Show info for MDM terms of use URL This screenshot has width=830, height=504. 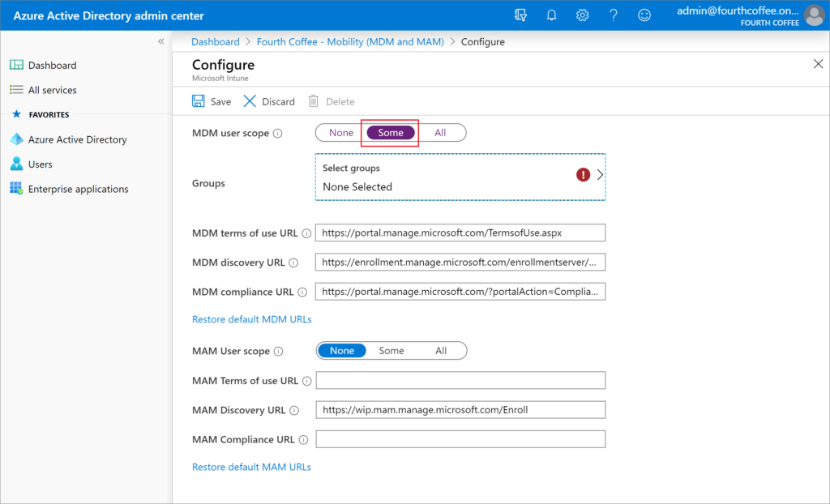[306, 233]
